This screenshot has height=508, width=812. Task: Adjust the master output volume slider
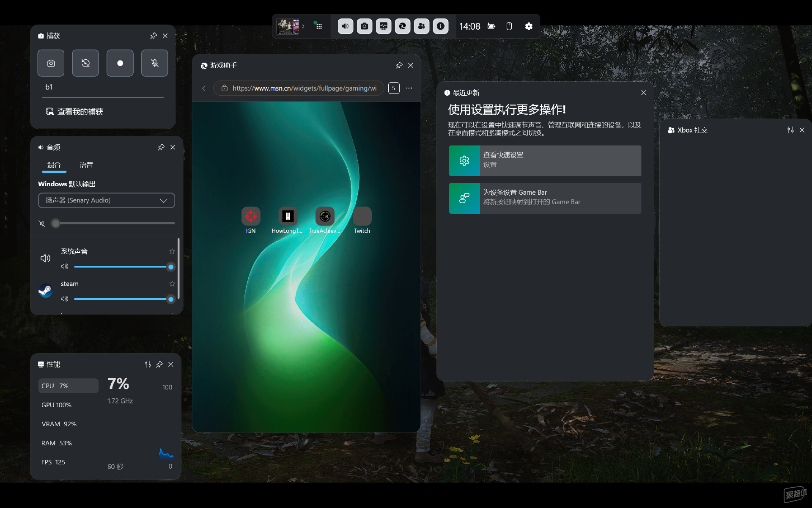[x=113, y=223]
